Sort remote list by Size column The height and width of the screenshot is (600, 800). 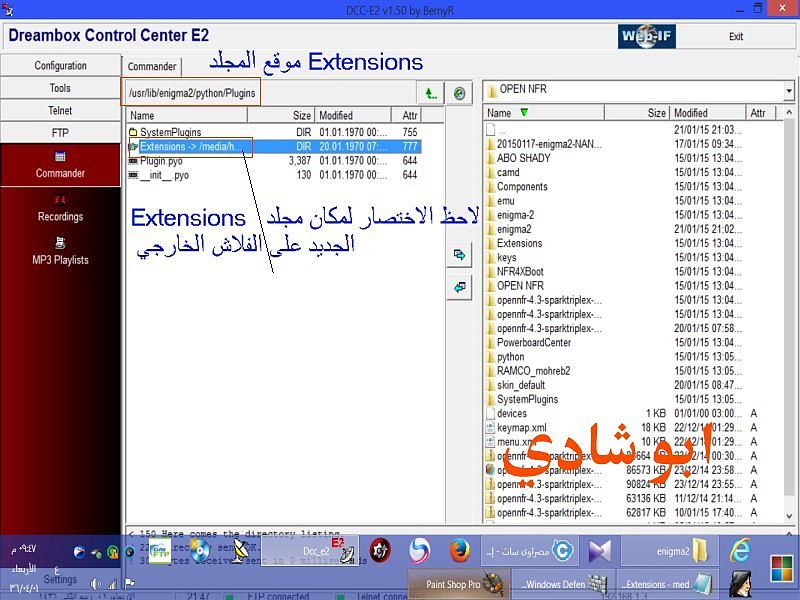coord(281,115)
